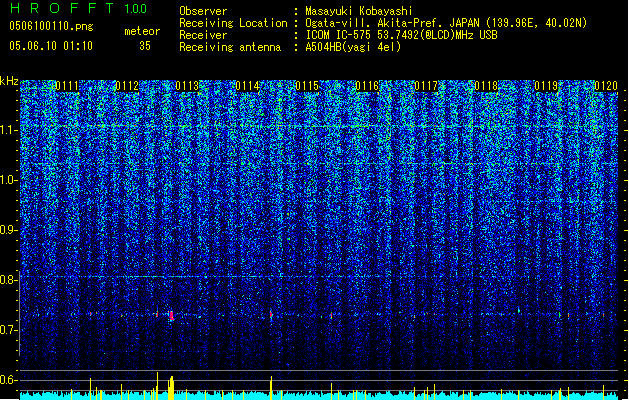Click the 0119 time marker
The width and height of the screenshot is (629, 400).
tap(546, 86)
